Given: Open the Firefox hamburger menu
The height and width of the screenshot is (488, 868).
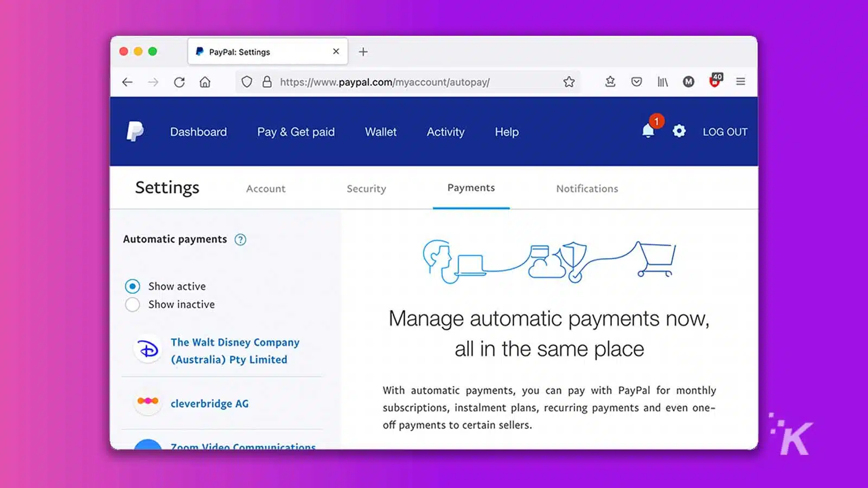Looking at the screenshot, I should (x=741, y=82).
